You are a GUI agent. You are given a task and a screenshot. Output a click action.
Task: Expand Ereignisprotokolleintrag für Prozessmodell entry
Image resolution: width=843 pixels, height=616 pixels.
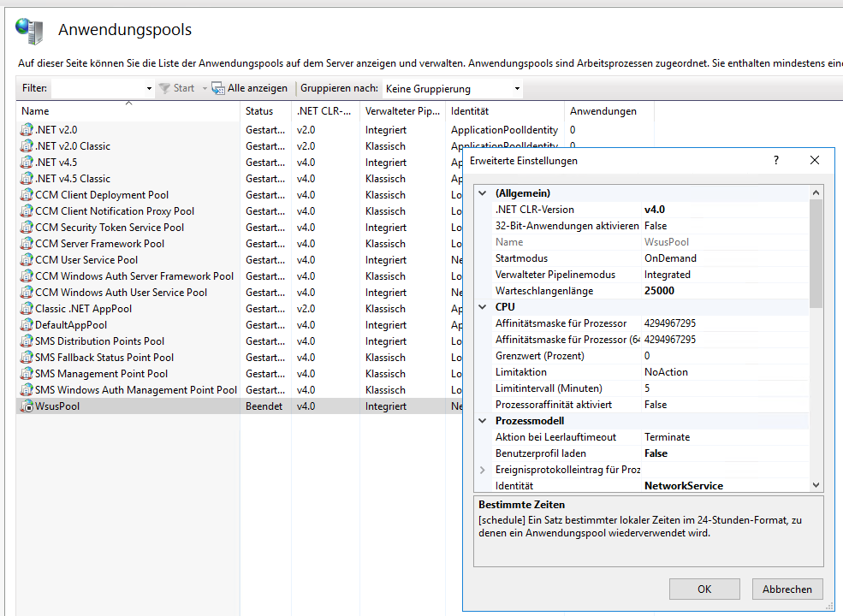483,469
